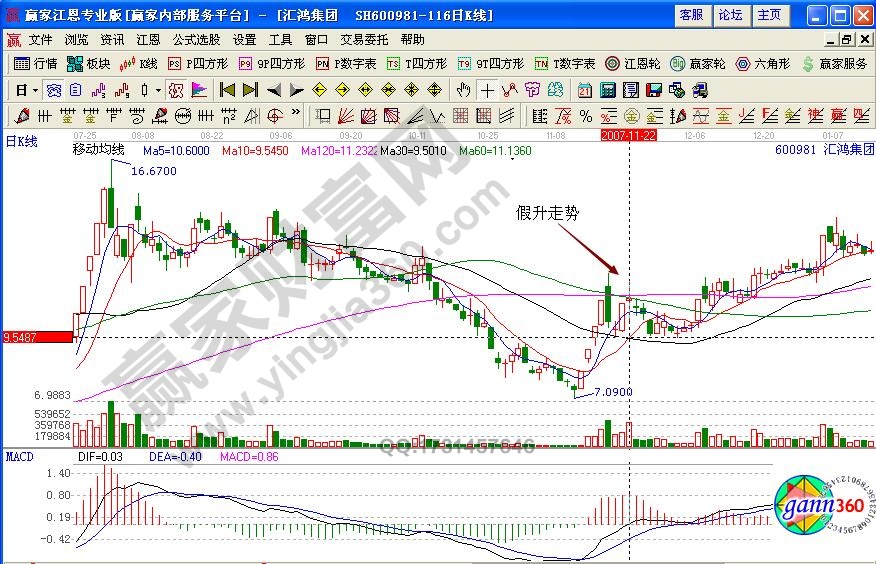Click the calendar 21 date icon
The image size is (876, 564).
[585, 89]
